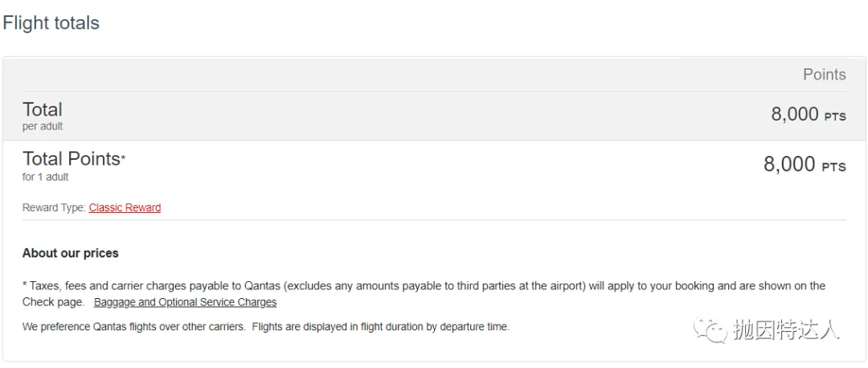Screen dimensions: 868x368
Task: Click the Flight totals heading
Action: pos(51,23)
